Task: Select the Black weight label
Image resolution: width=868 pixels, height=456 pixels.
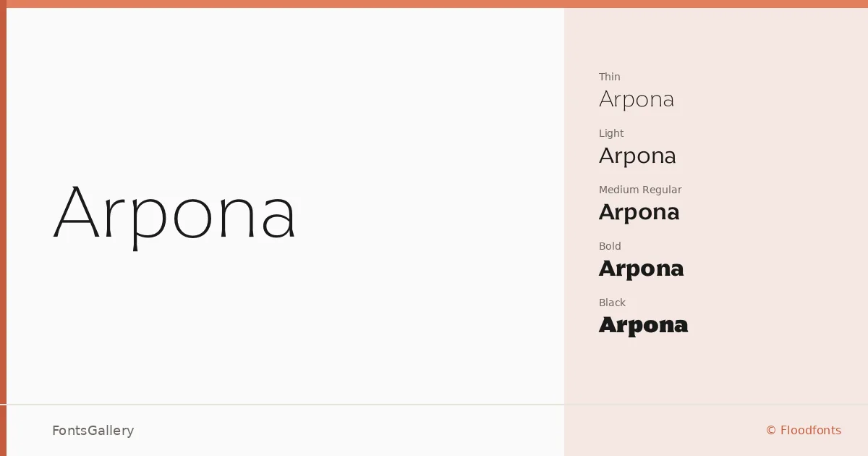Action: (x=612, y=303)
